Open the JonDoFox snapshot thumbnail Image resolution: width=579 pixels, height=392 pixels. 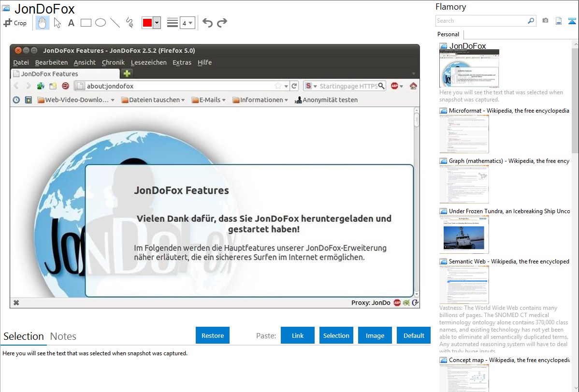tap(469, 69)
